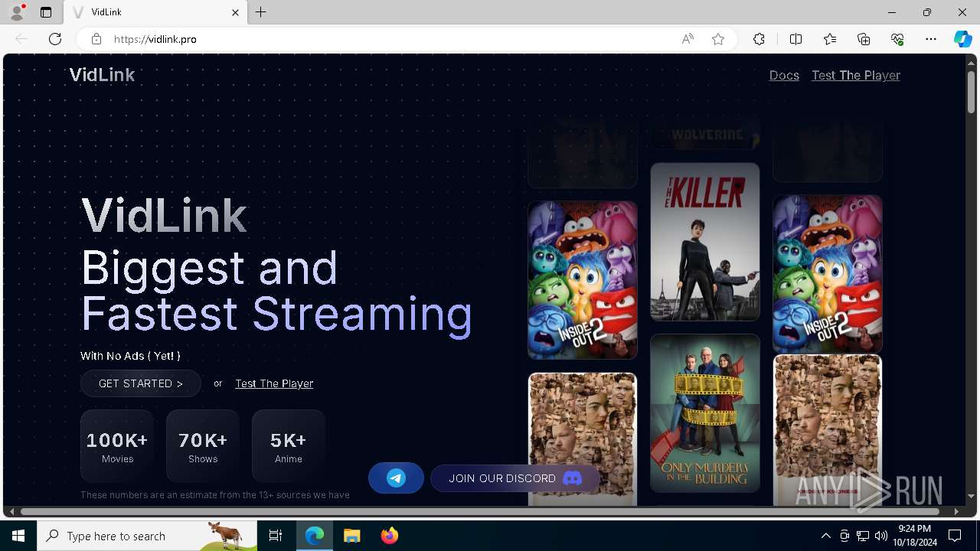Close the VidLink browser tab

235,12
